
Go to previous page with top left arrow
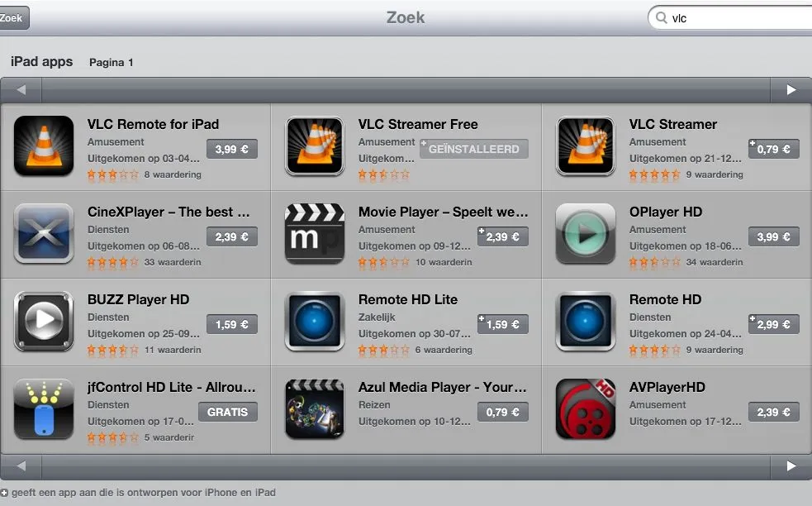[21, 90]
